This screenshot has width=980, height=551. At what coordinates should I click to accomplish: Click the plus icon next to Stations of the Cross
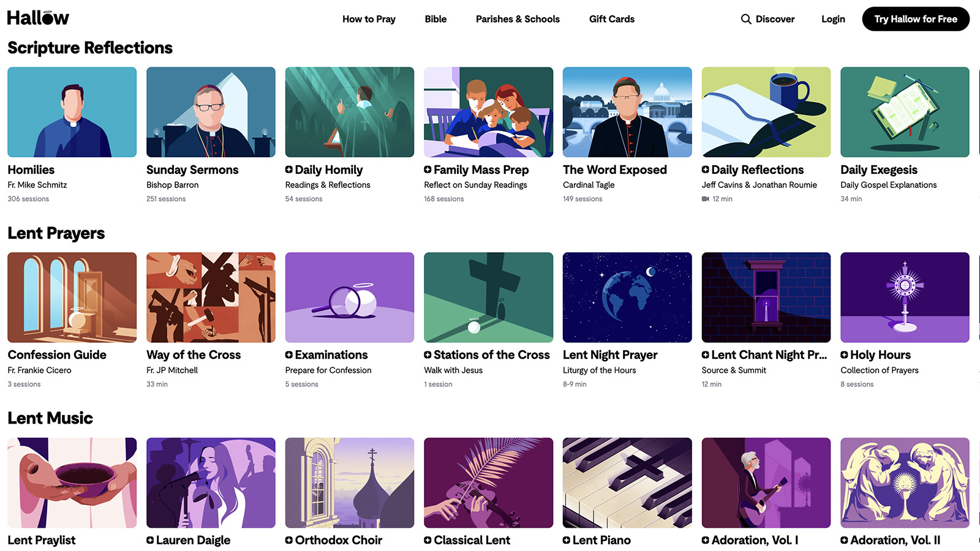[x=428, y=354]
